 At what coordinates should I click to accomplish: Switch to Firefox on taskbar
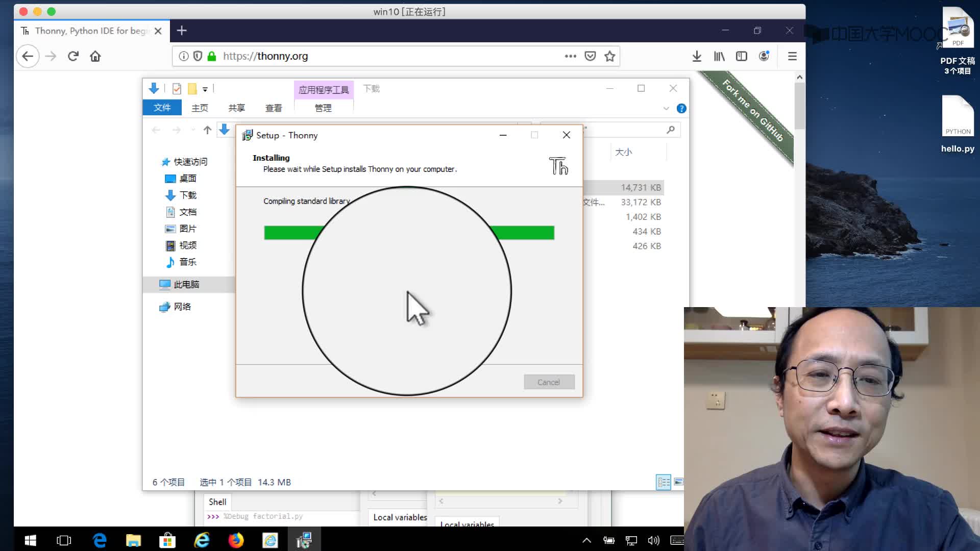236,540
